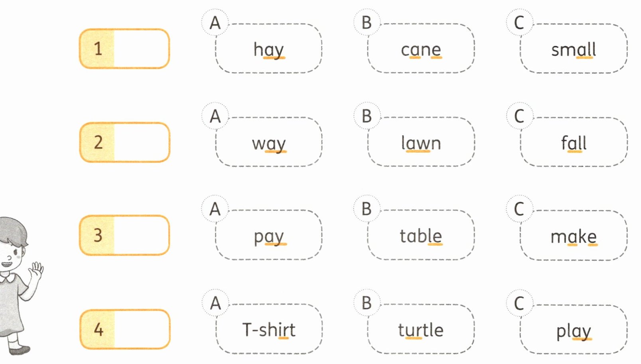Select letter A circle beside "hay"
The image size is (641, 364).
click(215, 23)
